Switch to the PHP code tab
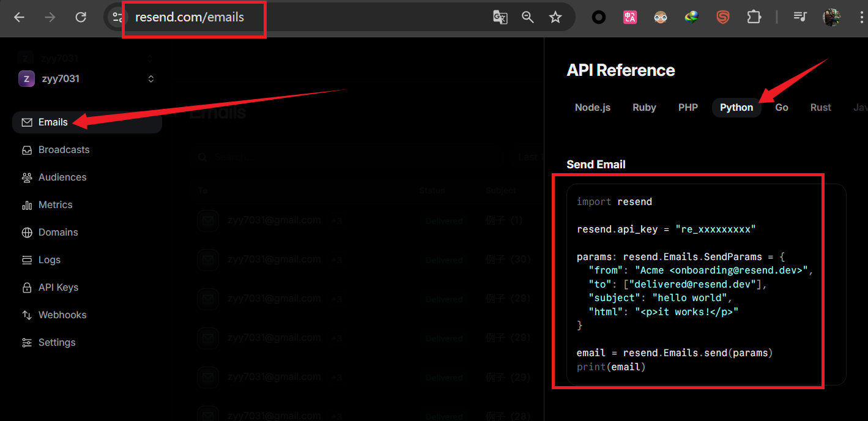The image size is (868, 421). [688, 107]
